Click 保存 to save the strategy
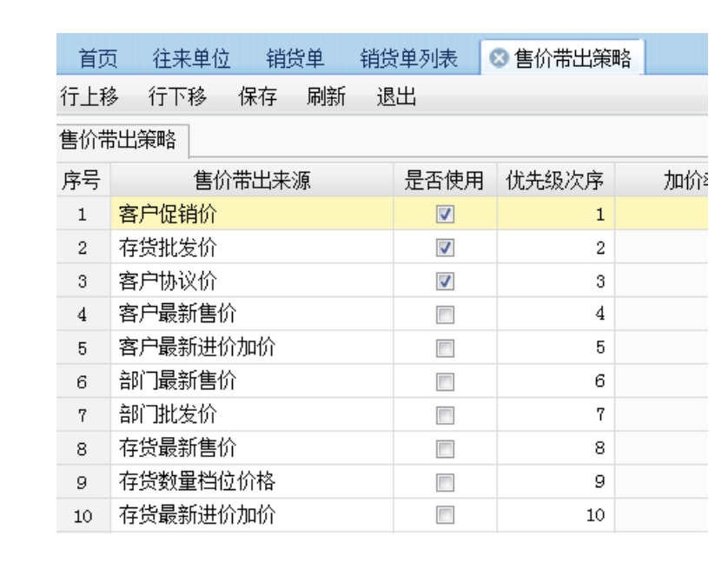 pyautogui.click(x=258, y=96)
